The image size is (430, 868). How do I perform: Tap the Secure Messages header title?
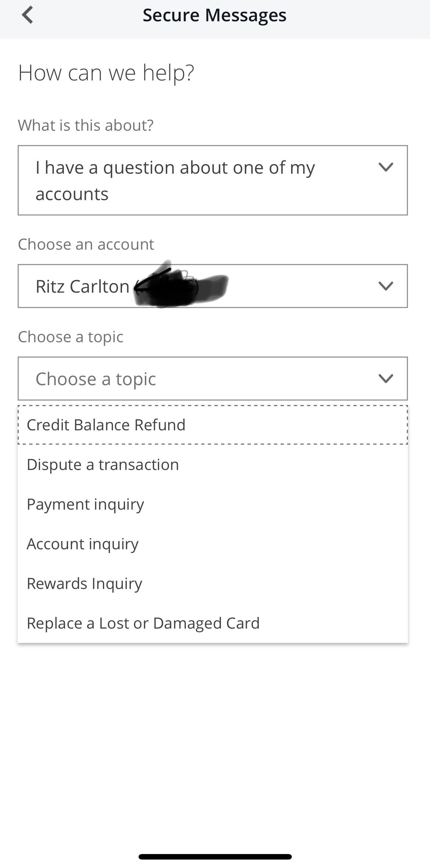pos(215,15)
